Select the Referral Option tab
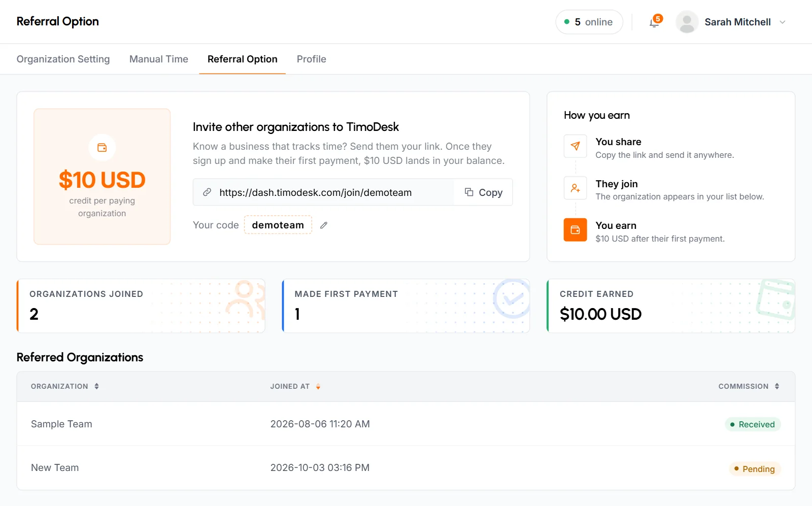Screen dimensions: 812x506 [x=243, y=59]
